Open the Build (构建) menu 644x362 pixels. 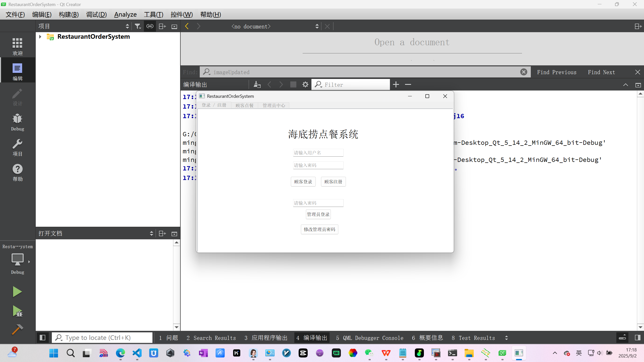click(x=69, y=15)
